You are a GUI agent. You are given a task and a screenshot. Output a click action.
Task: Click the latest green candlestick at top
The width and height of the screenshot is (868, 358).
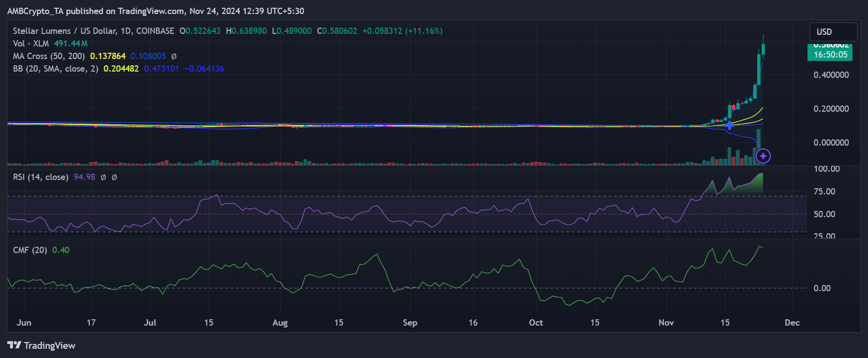763,49
